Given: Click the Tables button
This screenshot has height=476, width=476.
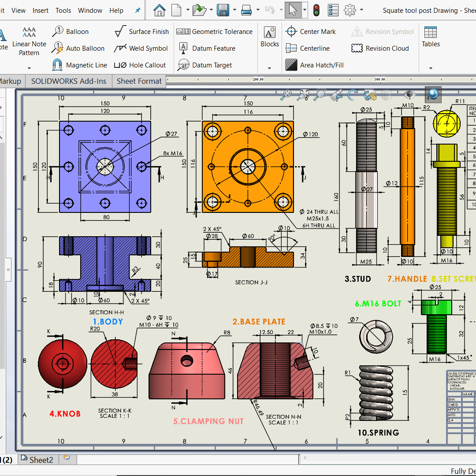Looking at the screenshot, I should [431, 37].
